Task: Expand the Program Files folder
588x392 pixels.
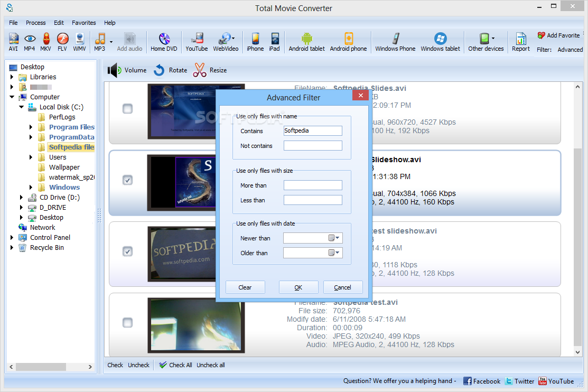Action: point(31,127)
